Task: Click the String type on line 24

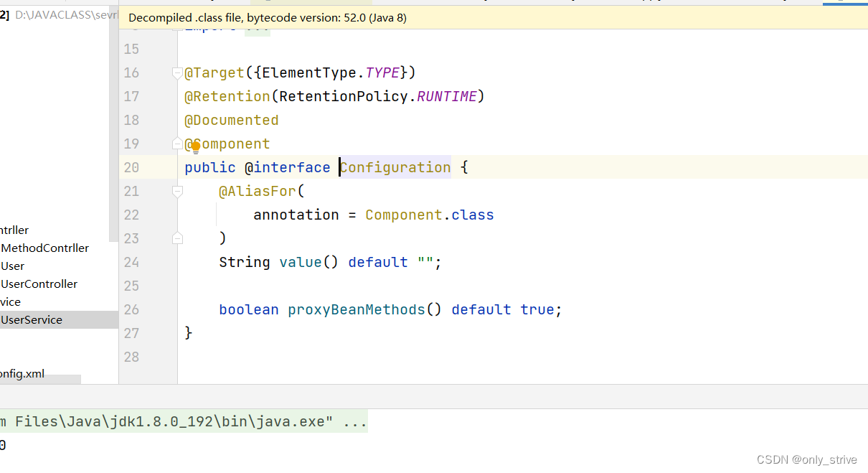Action: tap(245, 262)
